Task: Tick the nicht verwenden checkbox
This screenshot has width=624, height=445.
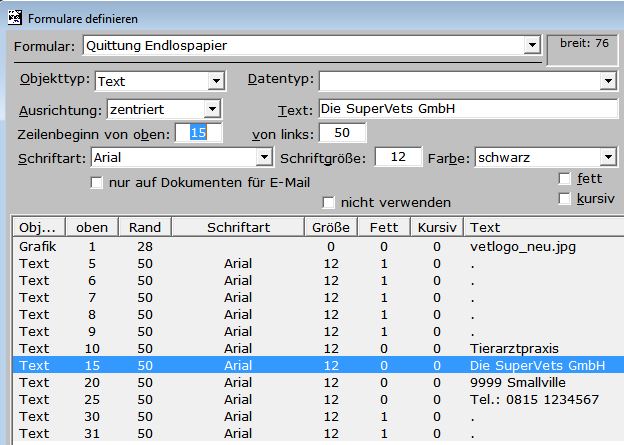Action: click(328, 203)
